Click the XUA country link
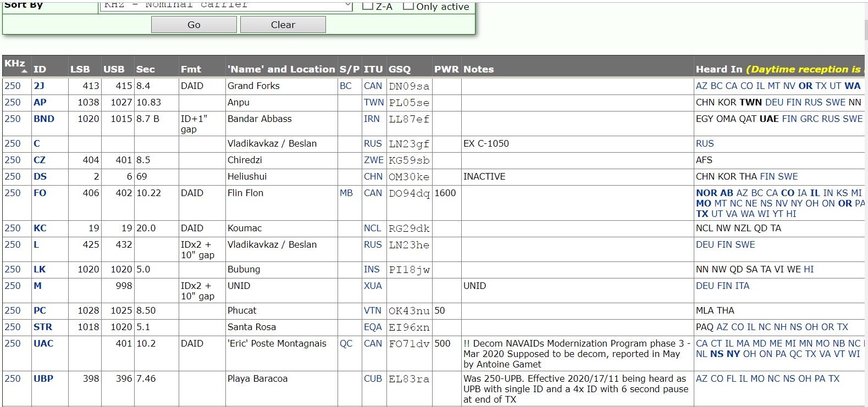Viewport: 868px width, 407px height. point(373,286)
